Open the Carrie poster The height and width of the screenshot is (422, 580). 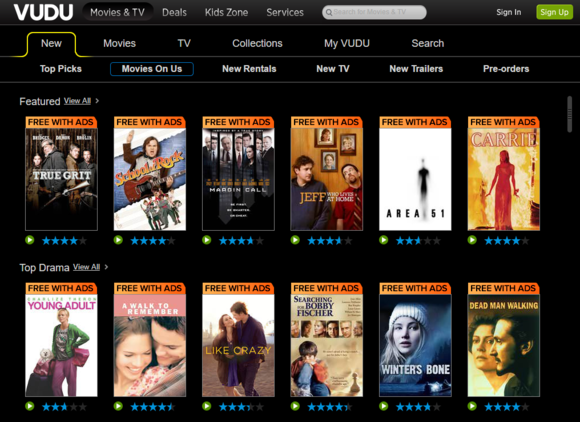tap(504, 173)
